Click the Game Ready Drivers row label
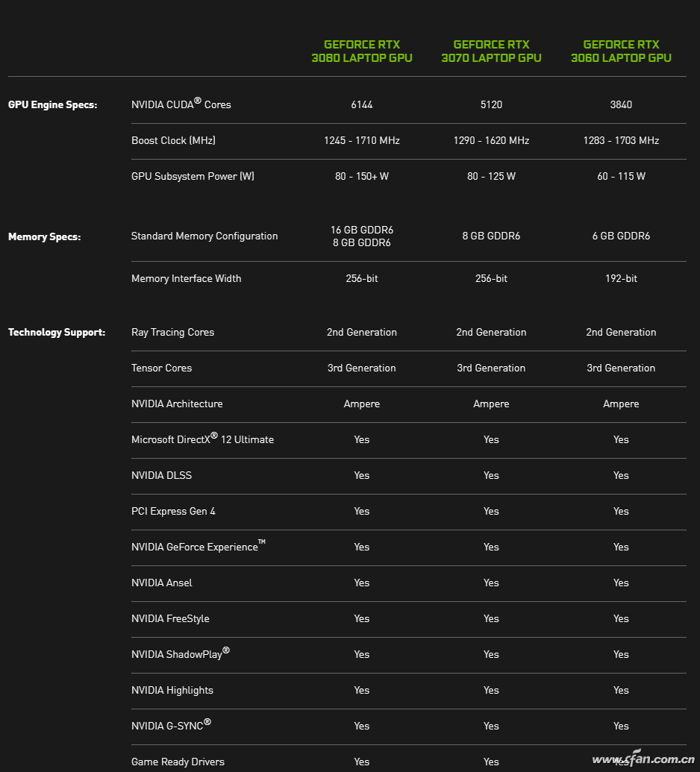Screen dimensions: 700x772 coord(178,762)
